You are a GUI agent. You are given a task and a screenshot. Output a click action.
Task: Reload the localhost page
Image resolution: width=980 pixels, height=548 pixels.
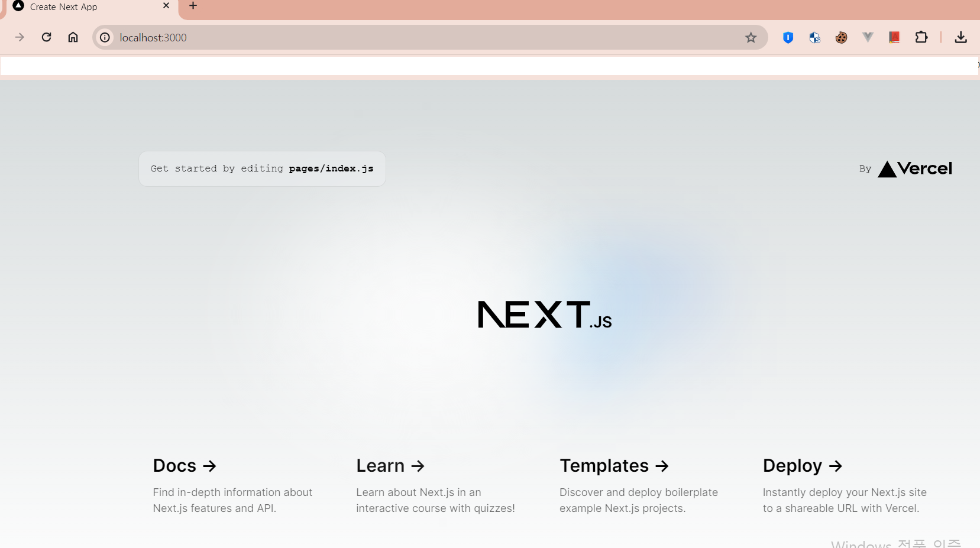pyautogui.click(x=46, y=37)
